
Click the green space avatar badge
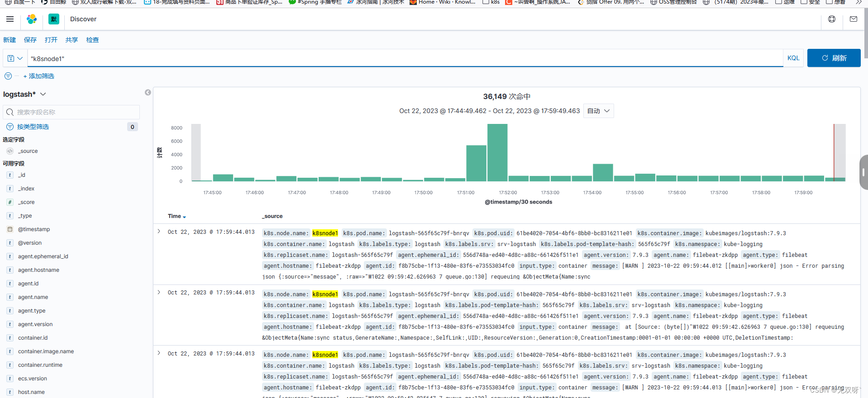pyautogui.click(x=54, y=19)
